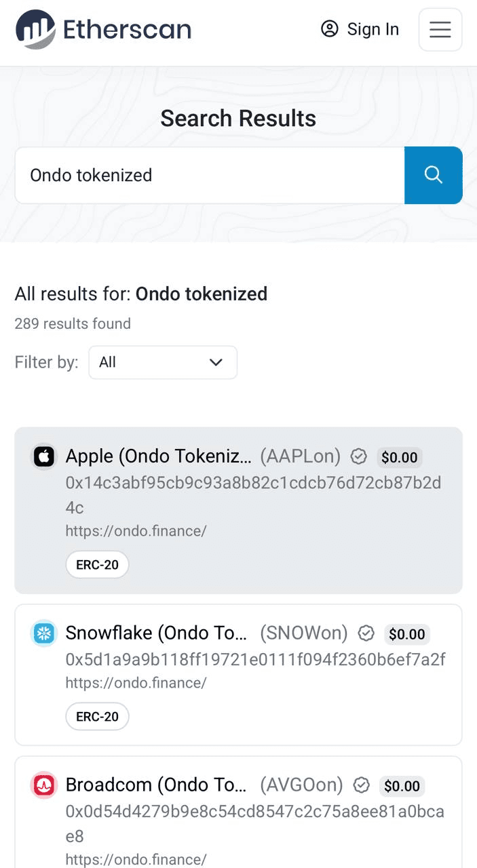Click the user profile icon near Sign In

(x=330, y=28)
